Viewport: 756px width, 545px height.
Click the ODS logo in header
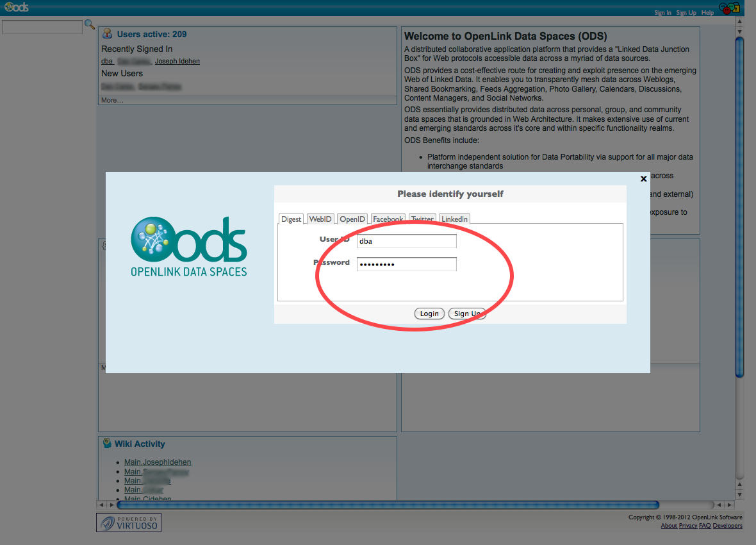[16, 8]
